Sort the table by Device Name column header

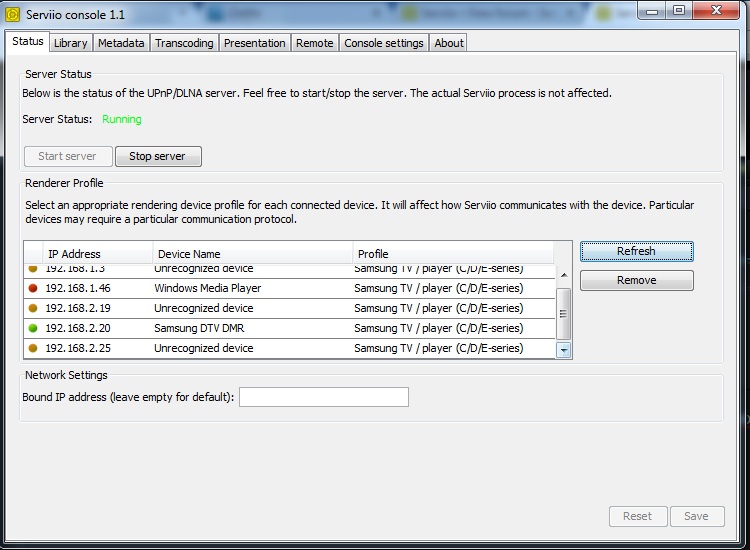(252, 254)
